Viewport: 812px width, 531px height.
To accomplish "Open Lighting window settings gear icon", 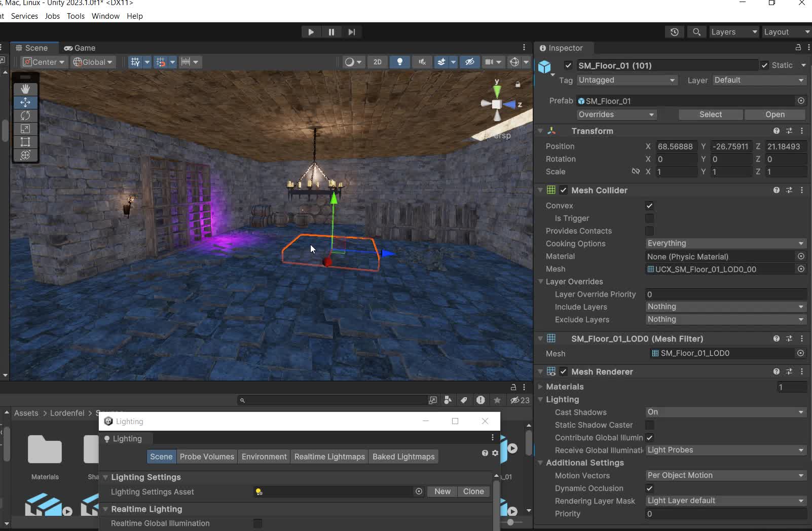I will [495, 453].
